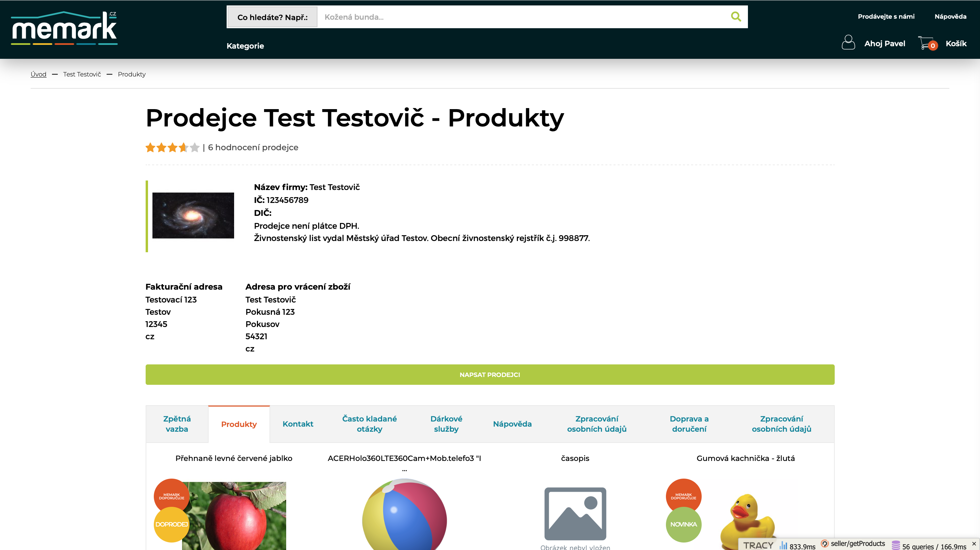
Task: Open the Kontakt tab
Action: coord(297,424)
